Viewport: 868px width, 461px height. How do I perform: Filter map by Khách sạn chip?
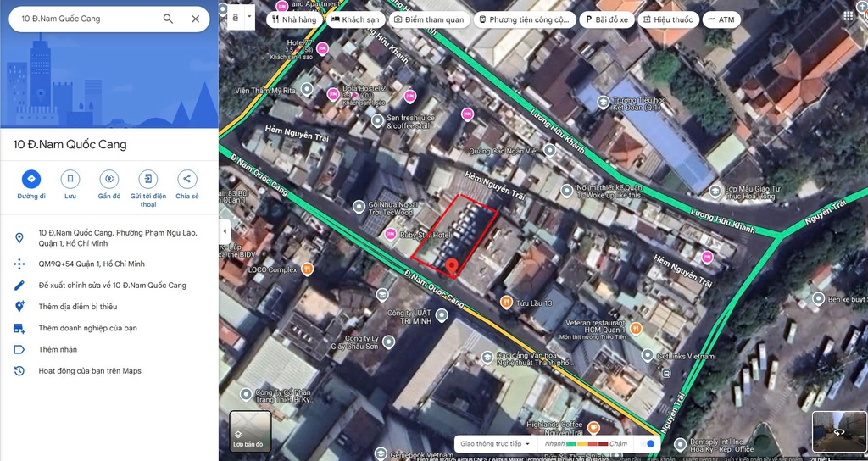click(355, 19)
